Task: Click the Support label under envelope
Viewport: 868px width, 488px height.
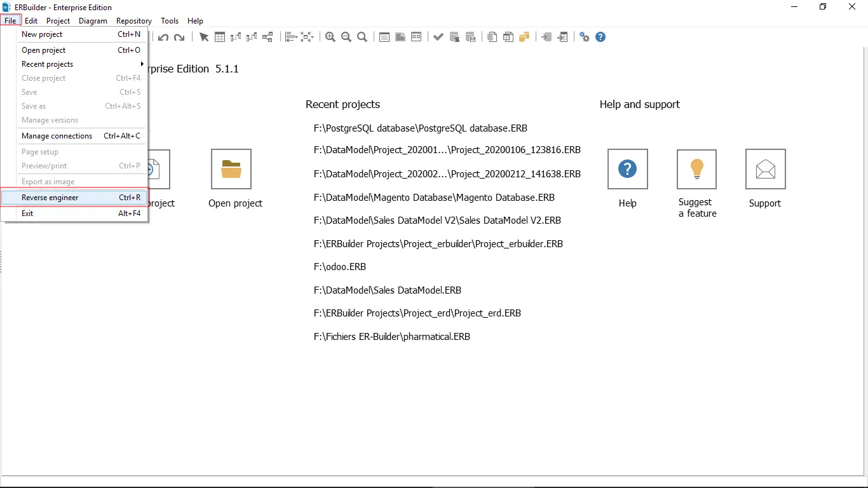Action: click(765, 203)
